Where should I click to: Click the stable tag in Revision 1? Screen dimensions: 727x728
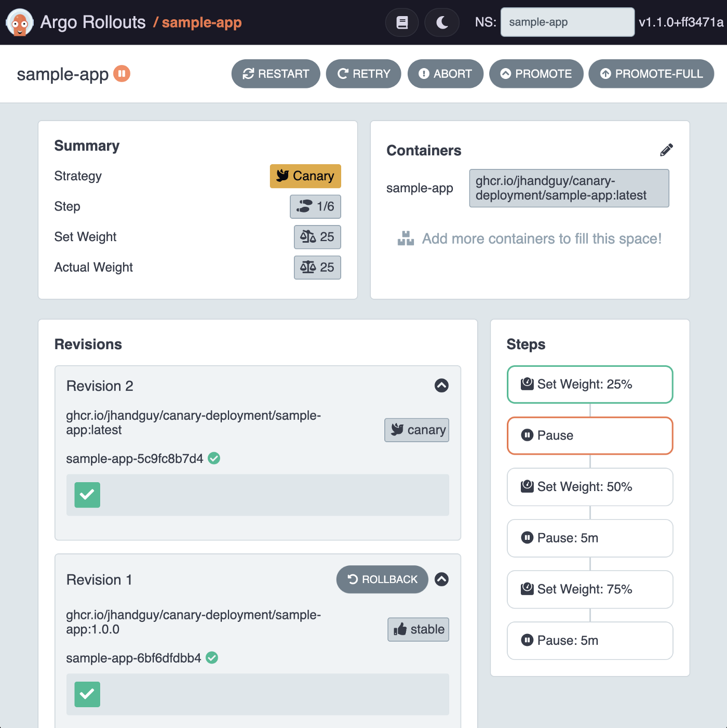coord(418,630)
